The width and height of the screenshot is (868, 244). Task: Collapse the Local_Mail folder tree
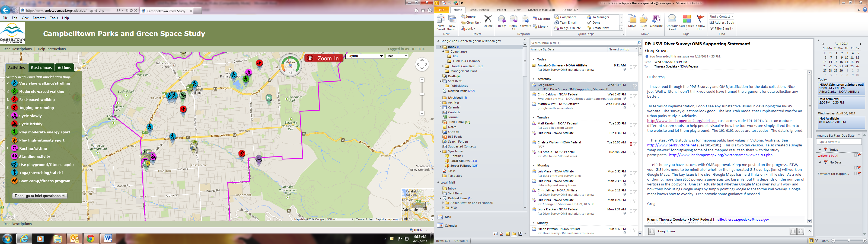click(438, 182)
